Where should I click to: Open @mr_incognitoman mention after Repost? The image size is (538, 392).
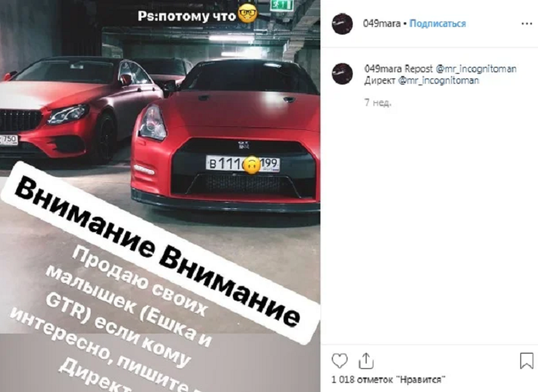[x=476, y=69]
